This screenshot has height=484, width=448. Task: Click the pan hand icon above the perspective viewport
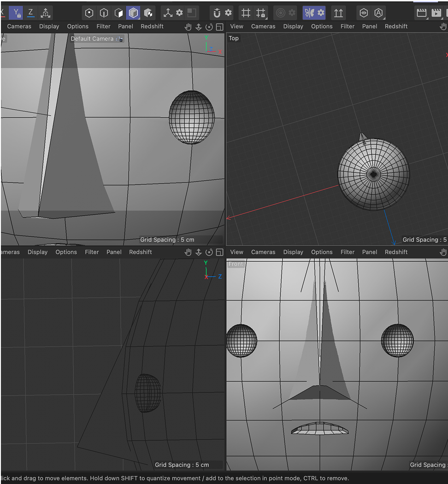pos(188,26)
